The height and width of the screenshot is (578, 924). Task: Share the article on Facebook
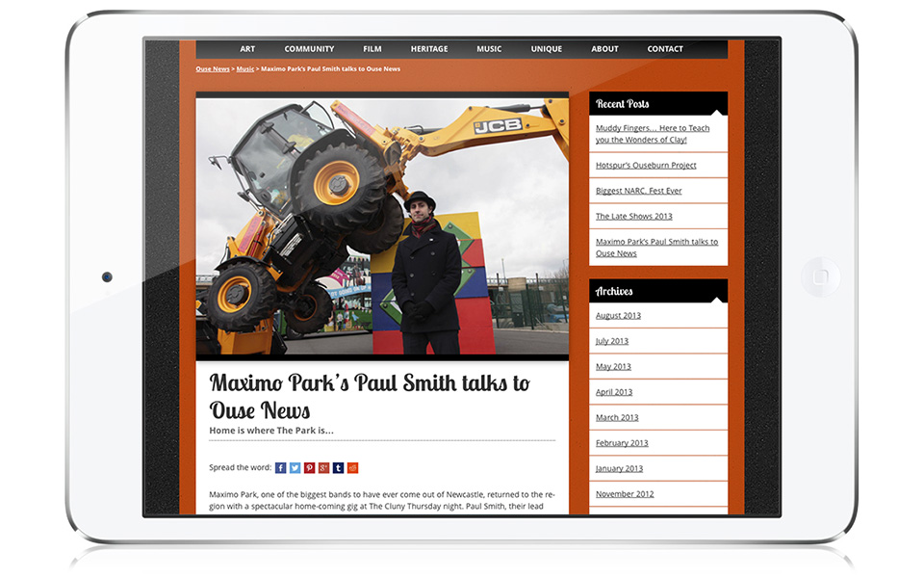coord(281,468)
